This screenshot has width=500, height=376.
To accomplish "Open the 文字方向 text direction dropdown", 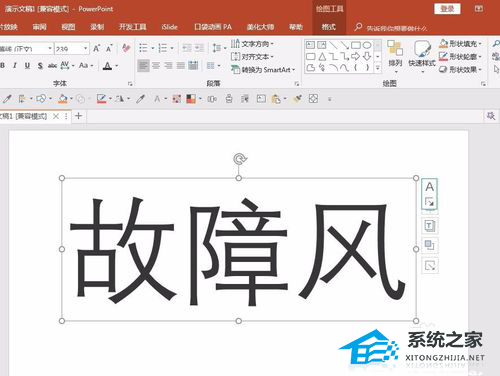I will coord(252,44).
